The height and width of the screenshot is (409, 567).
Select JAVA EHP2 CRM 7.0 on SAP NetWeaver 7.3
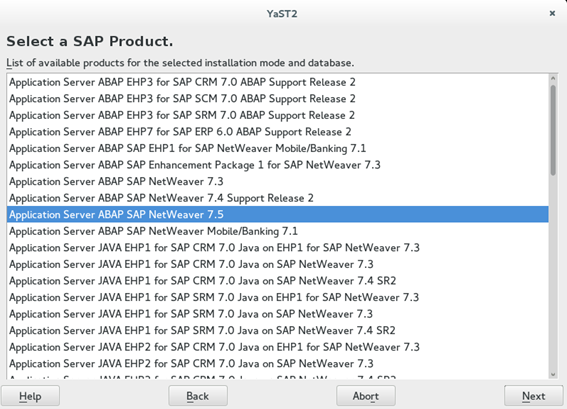pyautogui.click(x=278, y=364)
